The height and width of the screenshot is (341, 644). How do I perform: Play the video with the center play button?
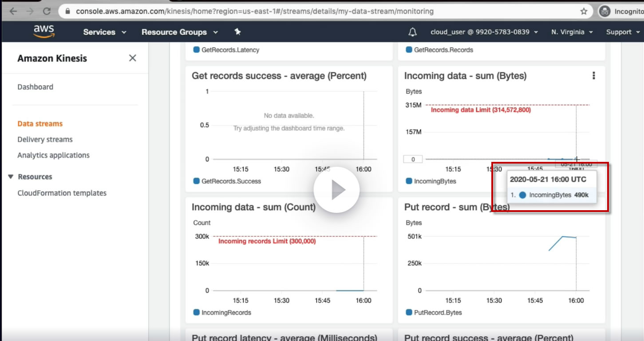tap(336, 190)
